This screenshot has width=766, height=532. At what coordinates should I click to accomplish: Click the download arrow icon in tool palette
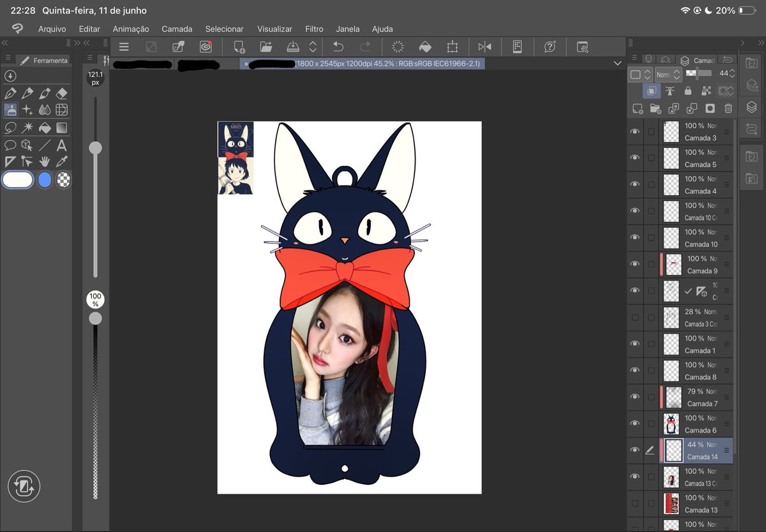point(10,76)
